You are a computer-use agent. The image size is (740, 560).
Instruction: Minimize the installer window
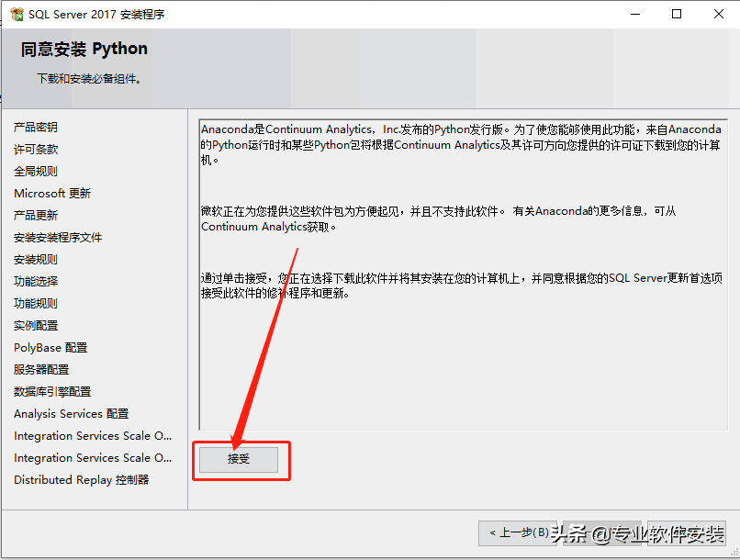(634, 15)
